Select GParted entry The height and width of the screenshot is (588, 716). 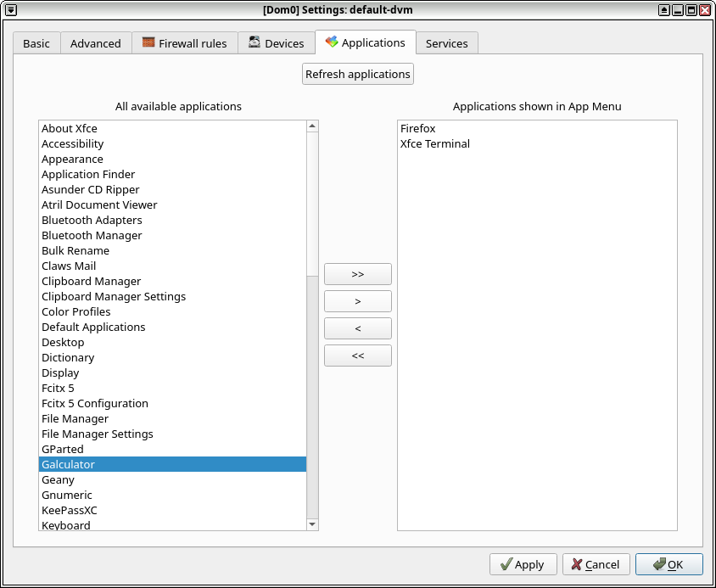[x=172, y=449]
